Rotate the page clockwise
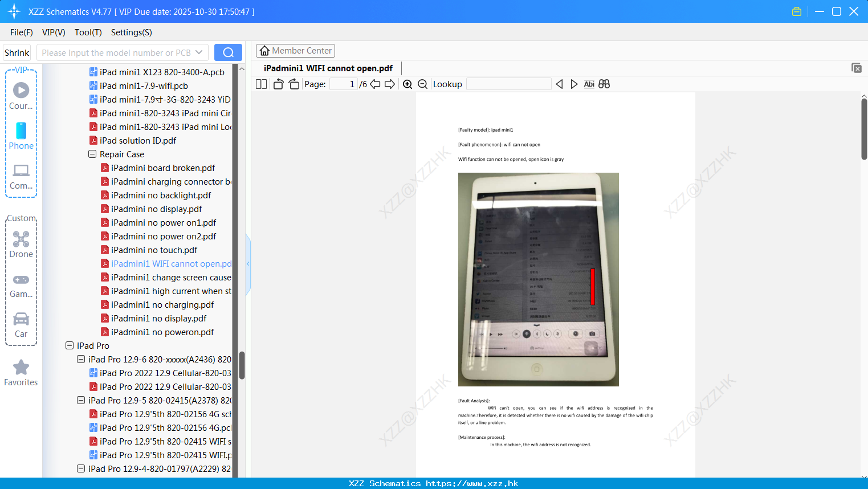Image resolution: width=868 pixels, height=489 pixels. click(x=294, y=84)
